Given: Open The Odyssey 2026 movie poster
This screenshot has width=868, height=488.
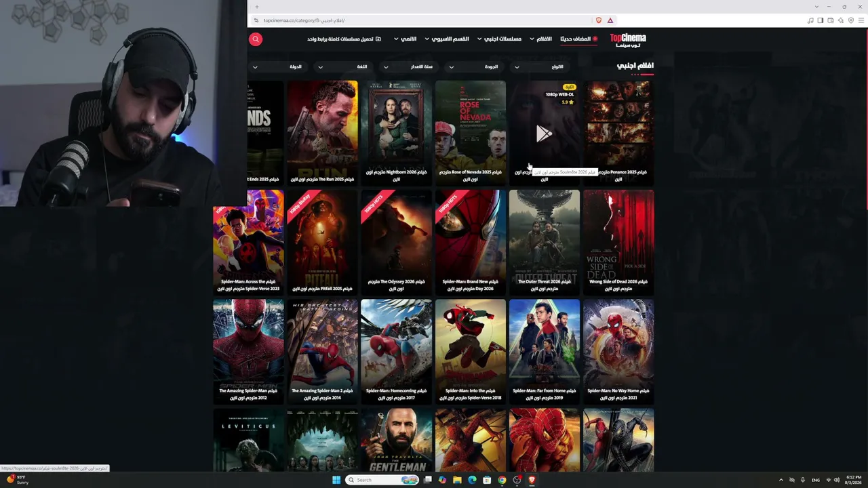Looking at the screenshot, I should coord(396,242).
